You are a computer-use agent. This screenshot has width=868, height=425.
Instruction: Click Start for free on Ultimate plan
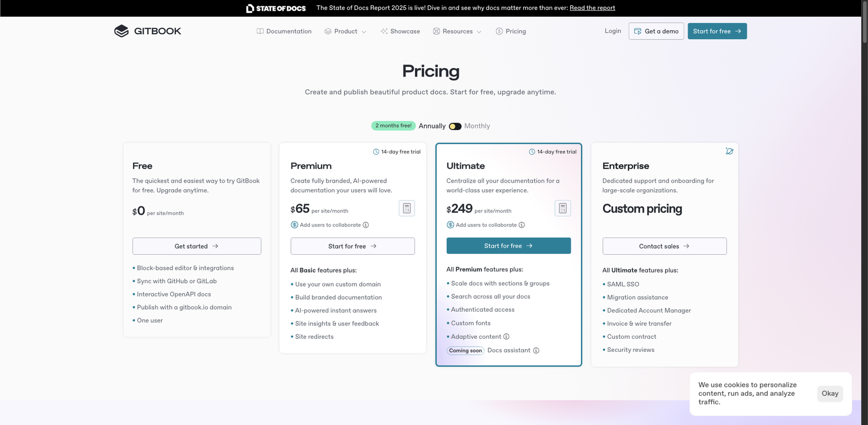508,246
